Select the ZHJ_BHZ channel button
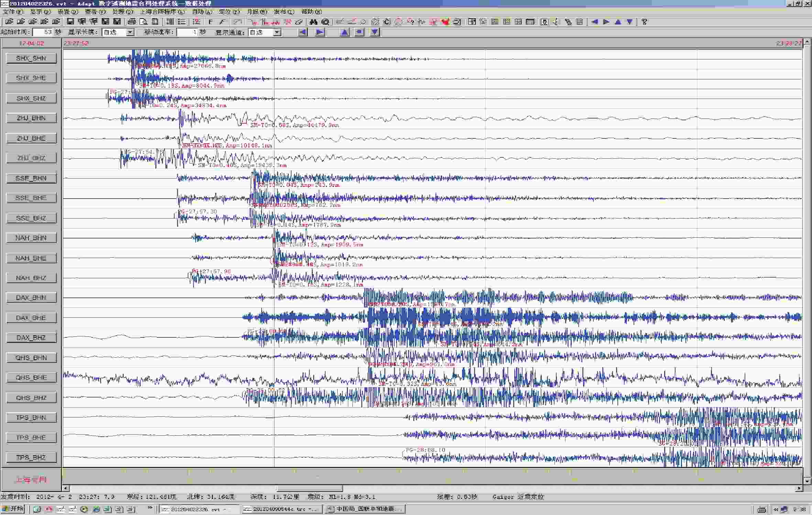 click(31, 158)
